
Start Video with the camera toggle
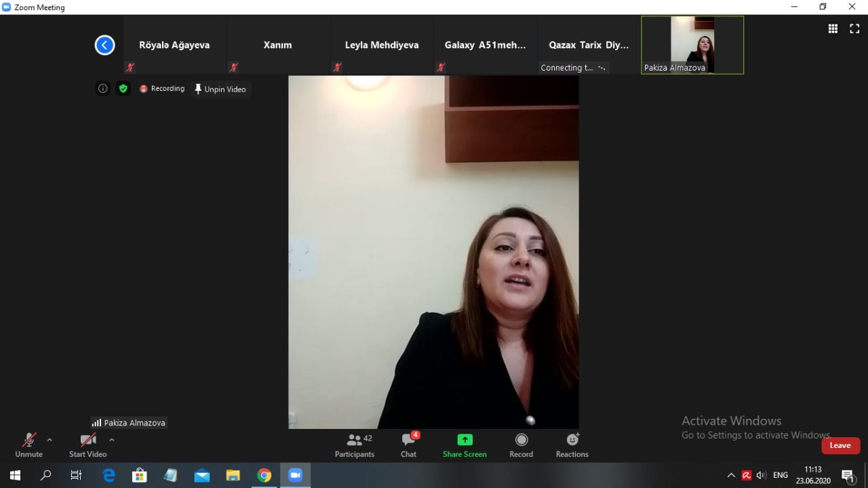[87, 445]
